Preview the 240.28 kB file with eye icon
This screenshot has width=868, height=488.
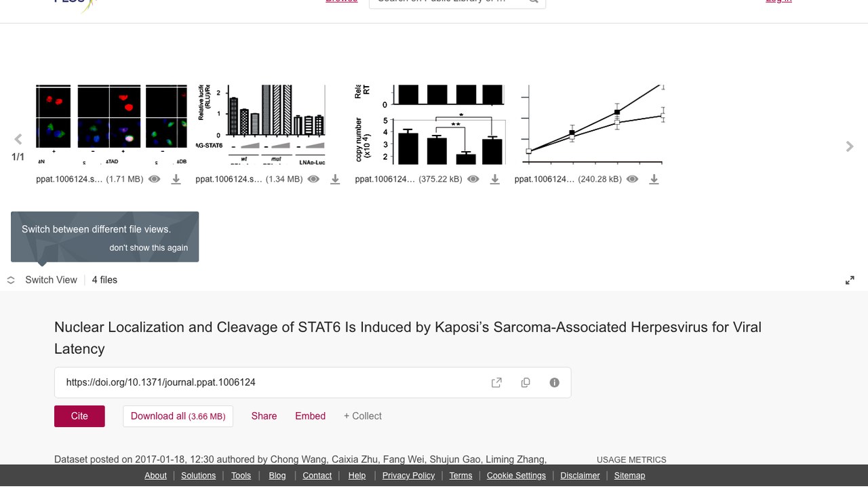[632, 179]
